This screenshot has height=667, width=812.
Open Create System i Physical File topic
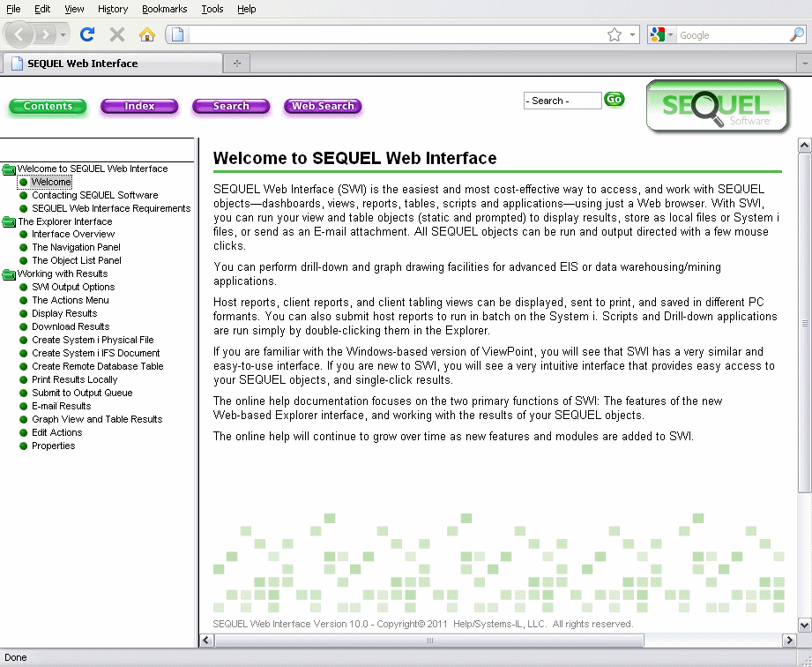pyautogui.click(x=93, y=340)
